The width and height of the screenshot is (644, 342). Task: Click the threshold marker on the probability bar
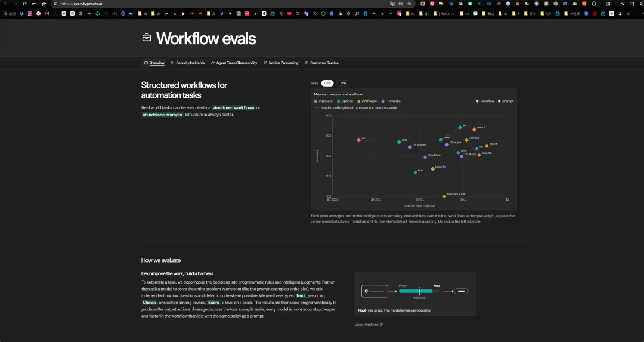(x=419, y=291)
